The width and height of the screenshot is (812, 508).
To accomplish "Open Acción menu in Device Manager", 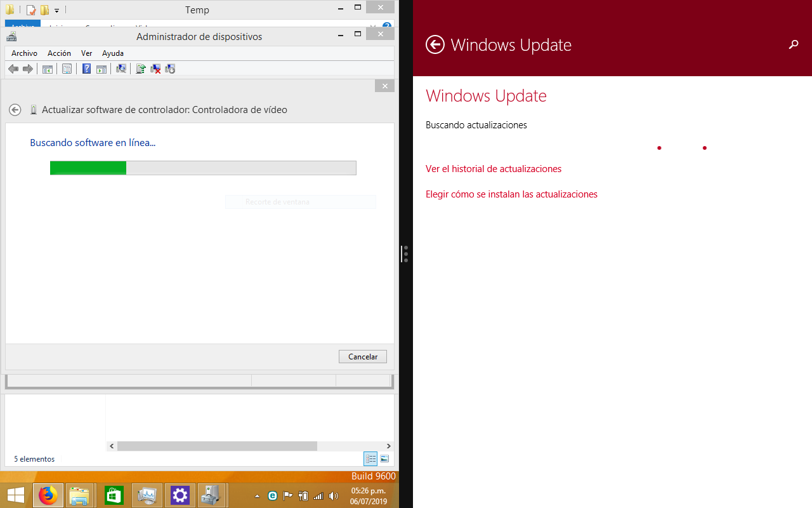I will click(x=59, y=53).
